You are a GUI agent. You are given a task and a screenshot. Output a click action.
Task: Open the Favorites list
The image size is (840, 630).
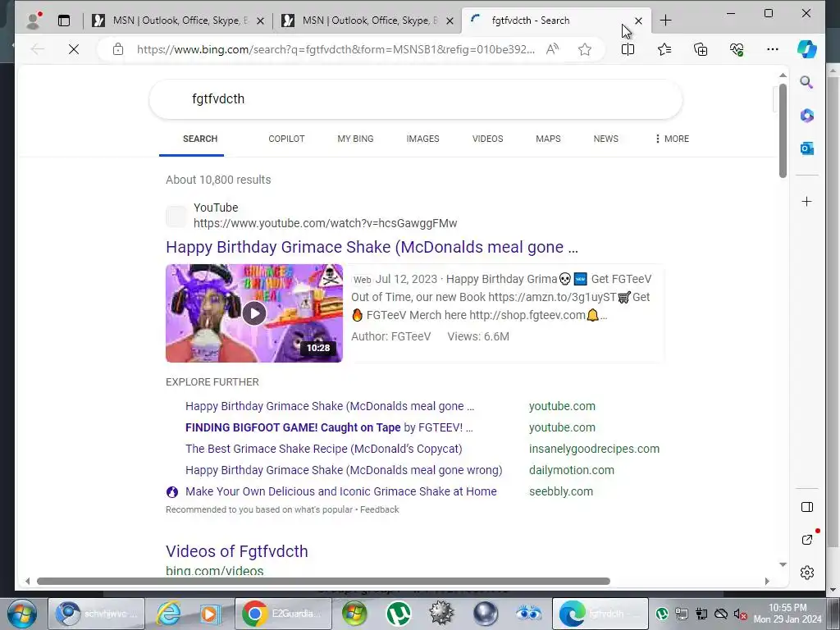coord(664,49)
